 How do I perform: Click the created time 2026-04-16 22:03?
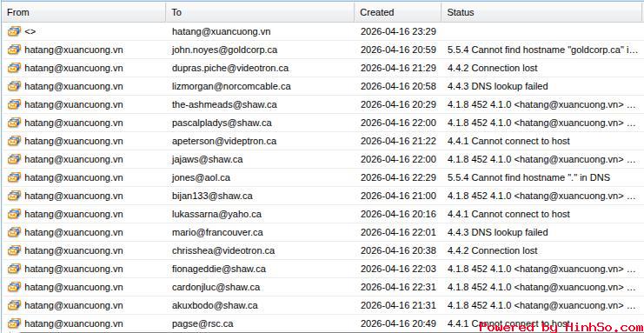click(x=398, y=269)
